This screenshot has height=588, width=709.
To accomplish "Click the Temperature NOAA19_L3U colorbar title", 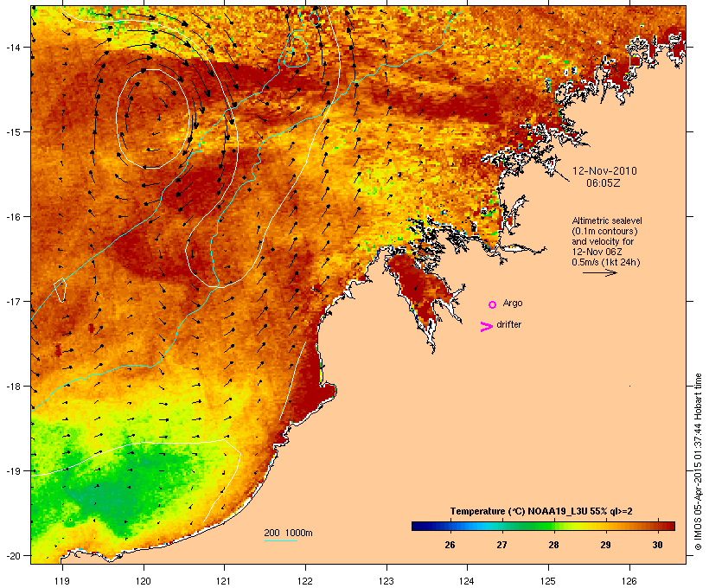I will (x=541, y=511).
